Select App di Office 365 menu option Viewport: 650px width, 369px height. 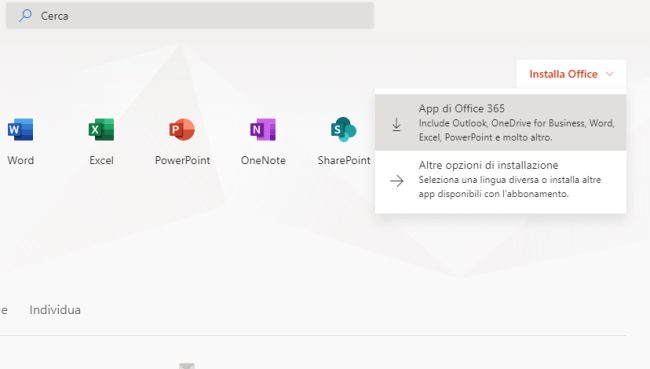(x=500, y=122)
